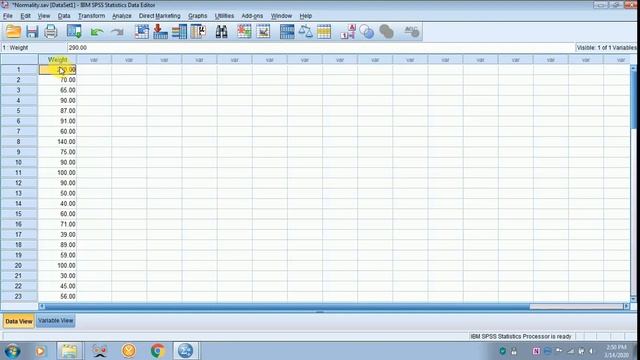Open the Transform menu
The height and width of the screenshot is (360, 640).
tap(91, 16)
